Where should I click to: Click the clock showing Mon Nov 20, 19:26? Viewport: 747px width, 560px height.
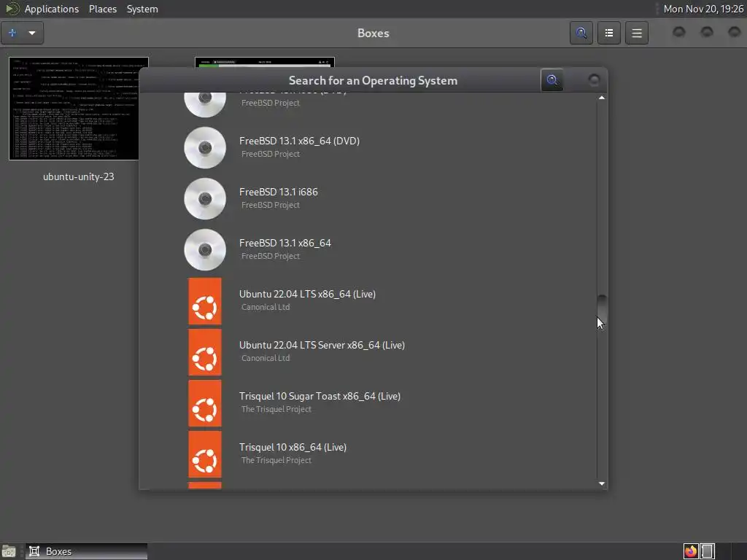coord(703,9)
